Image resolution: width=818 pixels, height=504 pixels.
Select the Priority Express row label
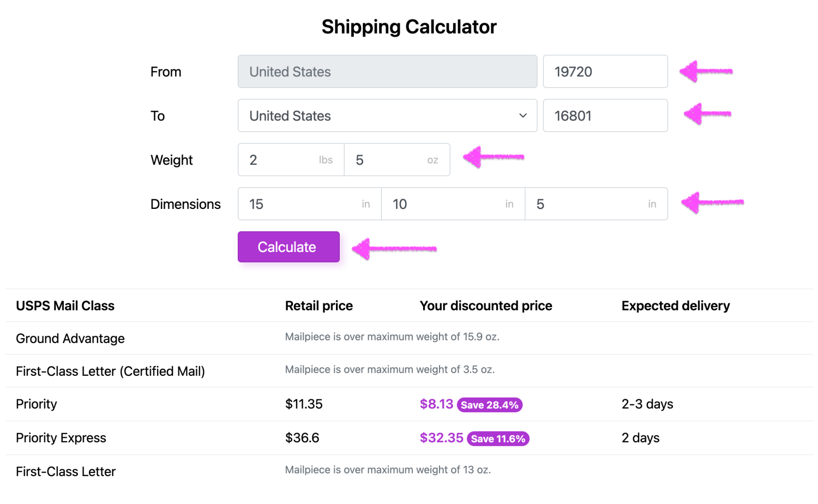pyautogui.click(x=61, y=438)
